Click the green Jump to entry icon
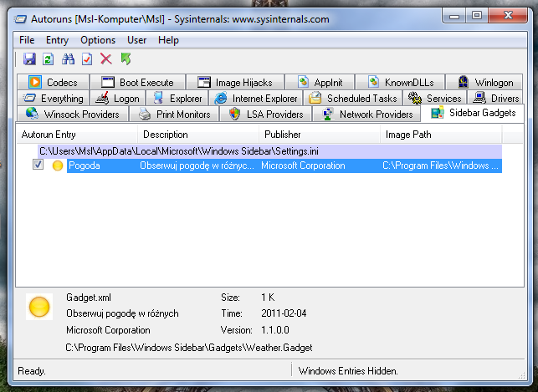The image size is (538, 392). (126, 59)
